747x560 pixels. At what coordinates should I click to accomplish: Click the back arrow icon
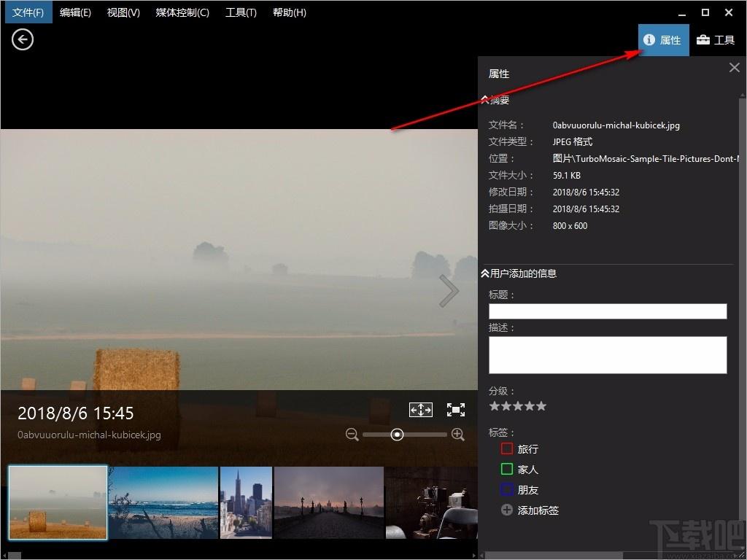[23, 39]
